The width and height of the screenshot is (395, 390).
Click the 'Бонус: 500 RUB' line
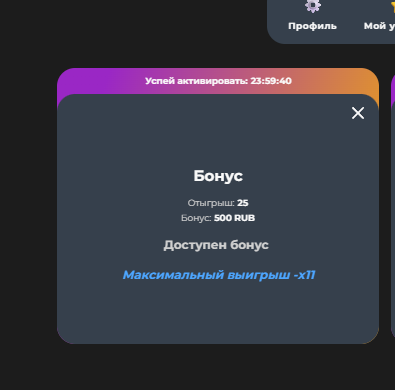click(x=218, y=218)
